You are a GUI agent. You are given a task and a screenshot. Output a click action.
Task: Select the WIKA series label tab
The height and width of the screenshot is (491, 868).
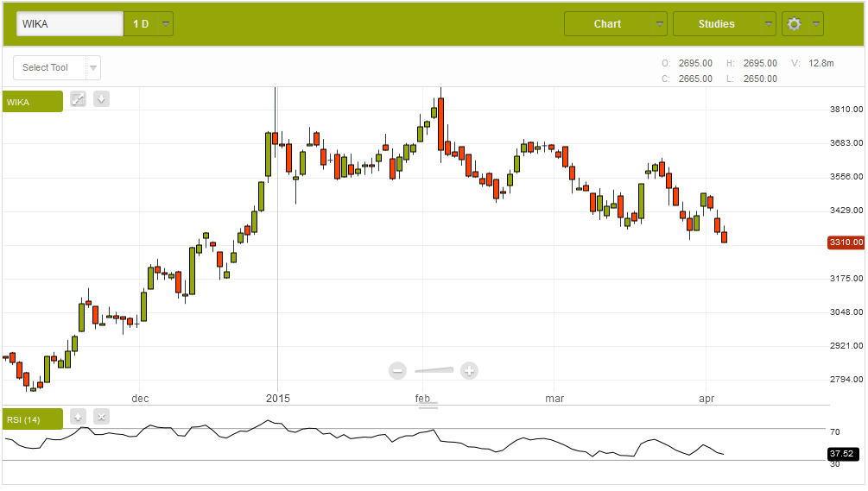tap(32, 102)
